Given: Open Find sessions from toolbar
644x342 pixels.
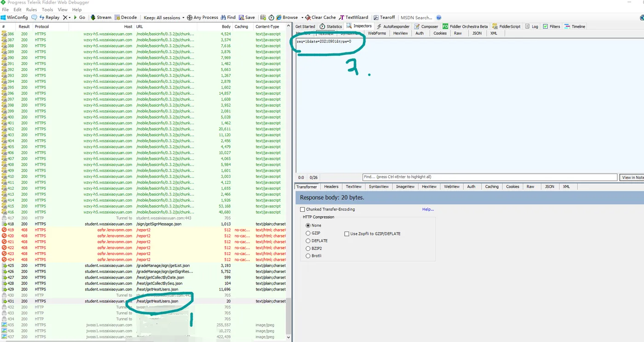Looking at the screenshot, I should point(228,17).
